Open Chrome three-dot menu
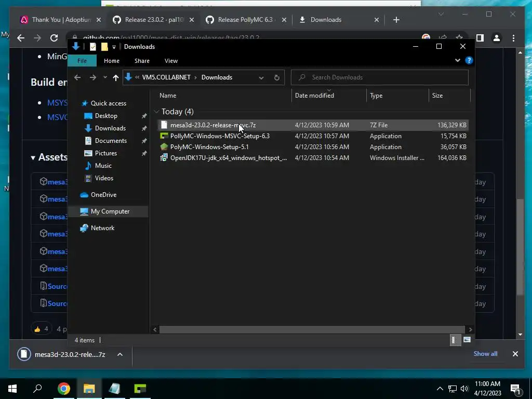Image resolution: width=532 pixels, height=399 pixels. pos(513,38)
